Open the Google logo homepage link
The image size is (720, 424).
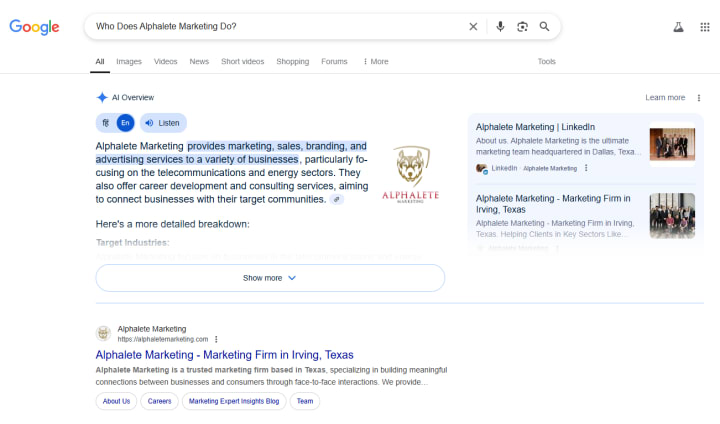pos(34,27)
